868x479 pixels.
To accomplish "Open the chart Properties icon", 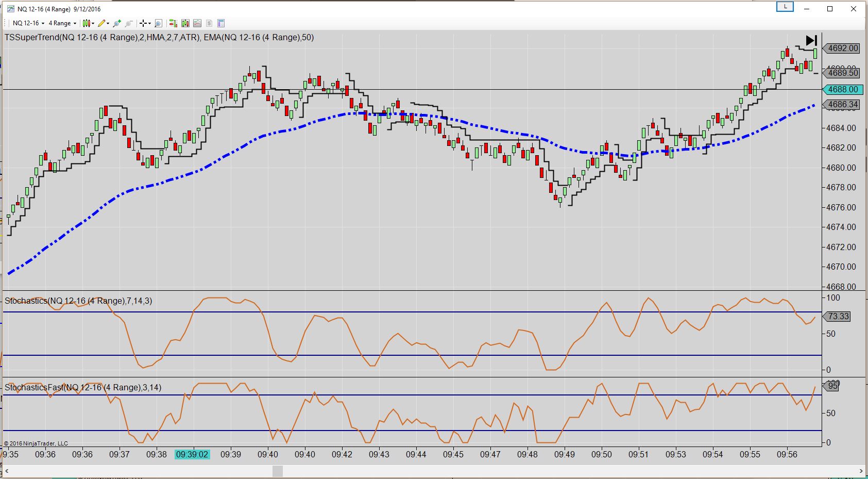I will click(x=221, y=23).
